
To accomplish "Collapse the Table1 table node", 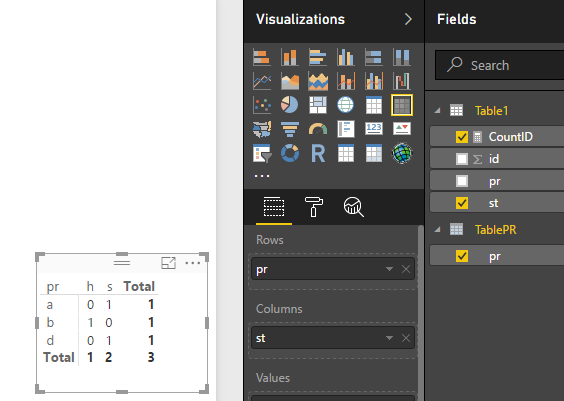I will click(x=438, y=110).
